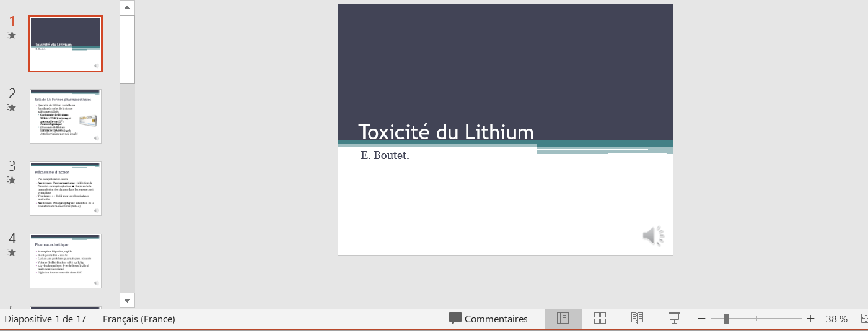
Task: Click the zoom slider handle
Action: (726, 319)
